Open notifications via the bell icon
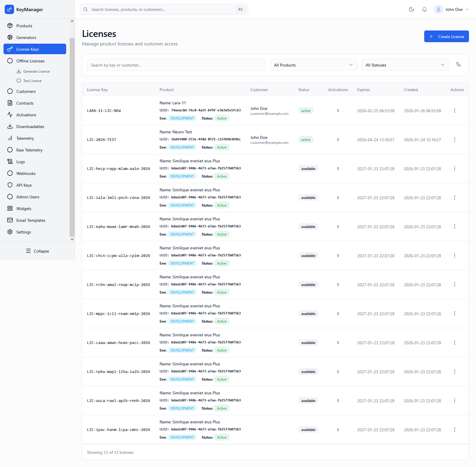476x467 pixels. tap(424, 9)
